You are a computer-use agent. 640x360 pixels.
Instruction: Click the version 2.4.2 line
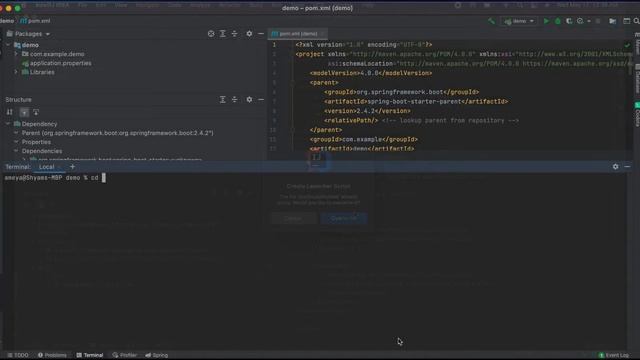coord(367,111)
